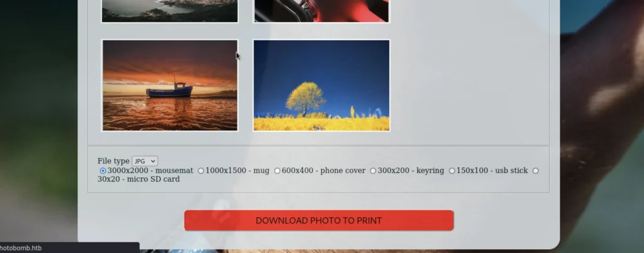Select the 150x100 usb stick option
The height and width of the screenshot is (253, 644).
[452, 171]
